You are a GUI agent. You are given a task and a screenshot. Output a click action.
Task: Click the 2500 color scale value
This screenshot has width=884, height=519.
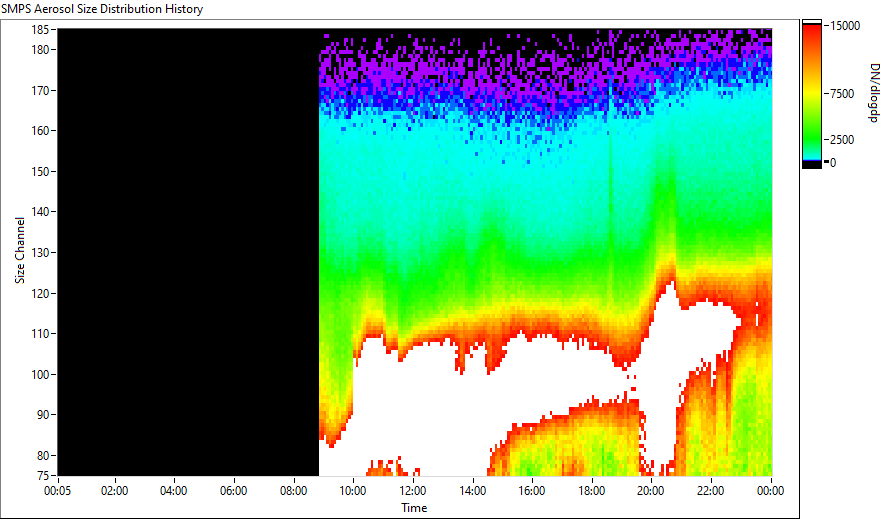pyautogui.click(x=842, y=140)
